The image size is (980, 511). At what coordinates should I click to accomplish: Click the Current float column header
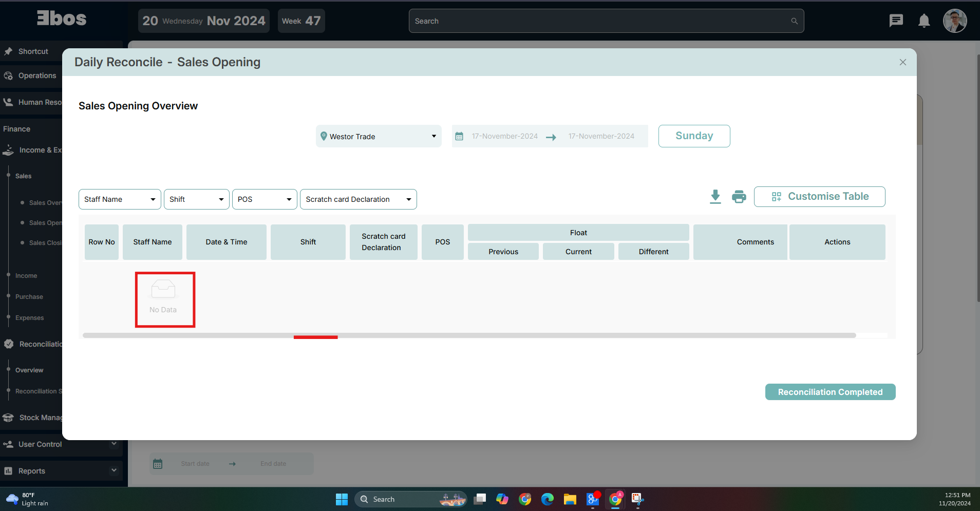(578, 252)
